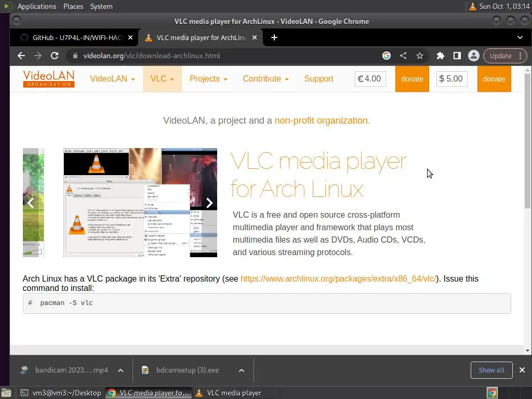Open the Places menu
532x399 pixels.
[x=73, y=6]
